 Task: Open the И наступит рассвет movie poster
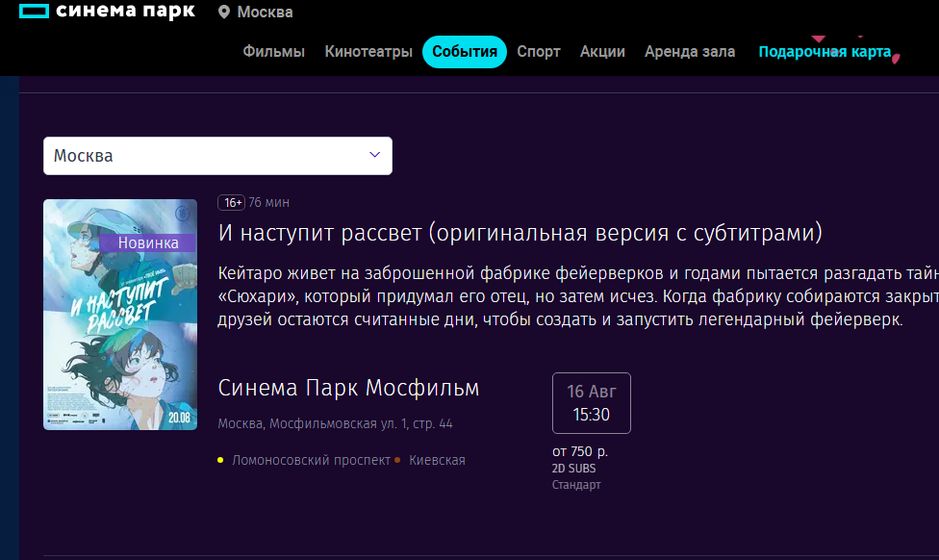click(x=120, y=315)
